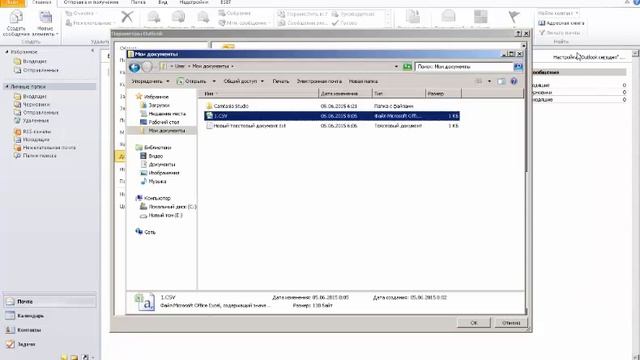Screen dimensions: 640x360
Task: Click Новая папка in explorer toolbar
Action: click(x=363, y=81)
